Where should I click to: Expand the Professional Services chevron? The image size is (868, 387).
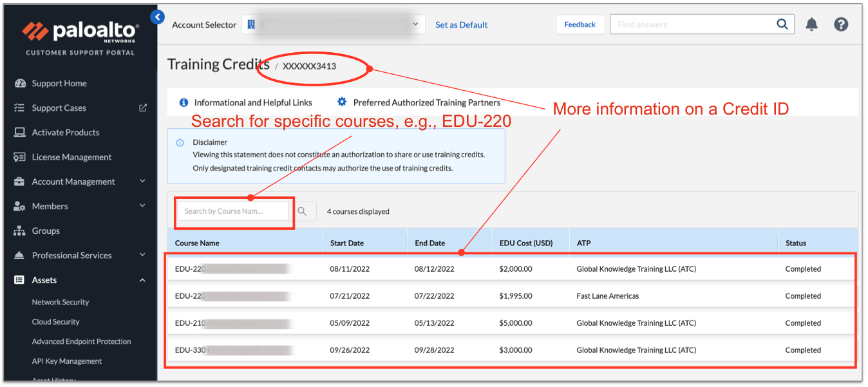(x=142, y=255)
